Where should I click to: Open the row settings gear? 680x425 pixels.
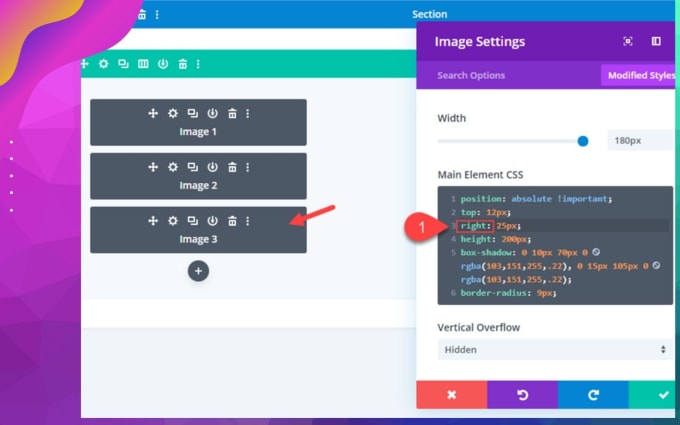click(103, 64)
